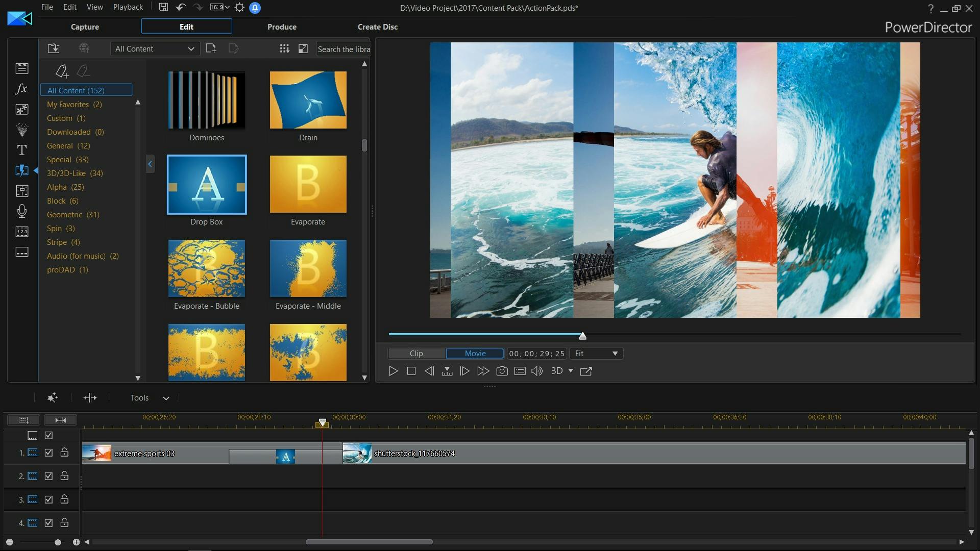
Task: Take a snapshot with camera icon
Action: [x=502, y=371]
